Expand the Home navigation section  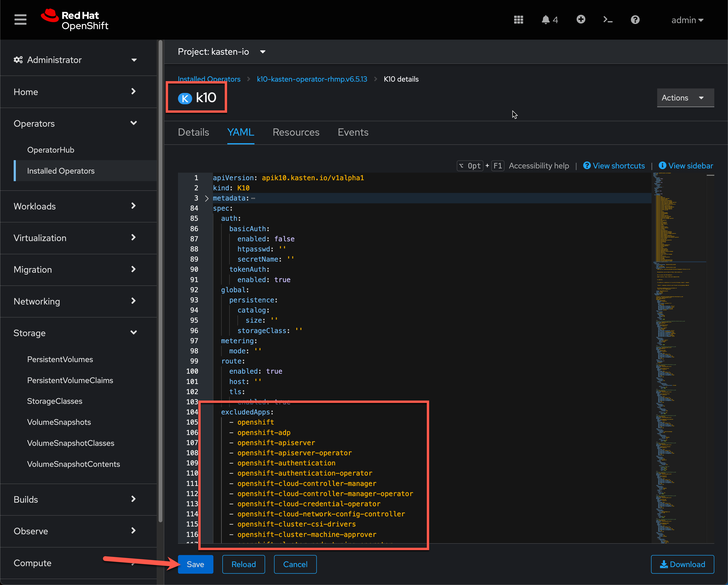click(x=75, y=92)
